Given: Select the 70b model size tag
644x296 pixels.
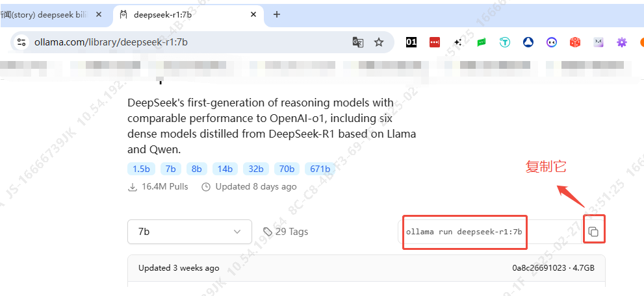Looking at the screenshot, I should click(287, 169).
